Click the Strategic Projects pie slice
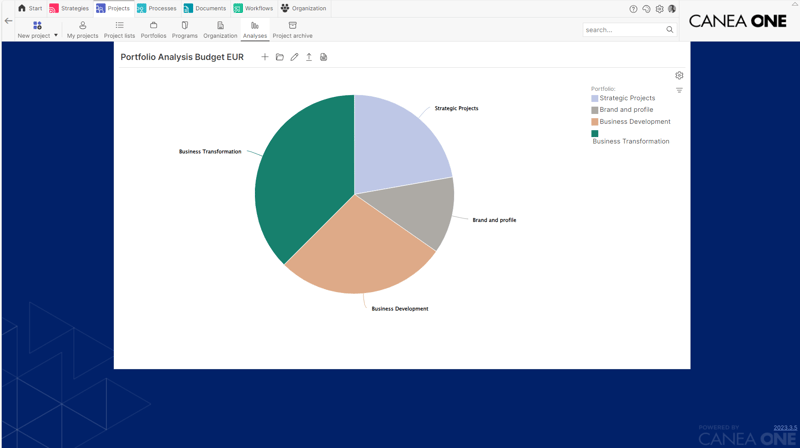The height and width of the screenshot is (448, 800). [395, 143]
